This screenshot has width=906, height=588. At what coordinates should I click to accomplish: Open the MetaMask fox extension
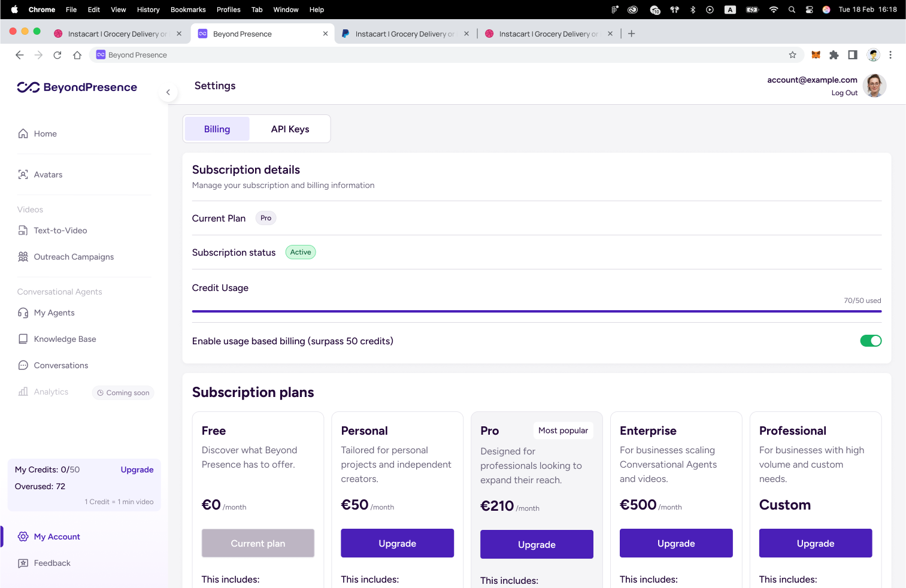(816, 55)
